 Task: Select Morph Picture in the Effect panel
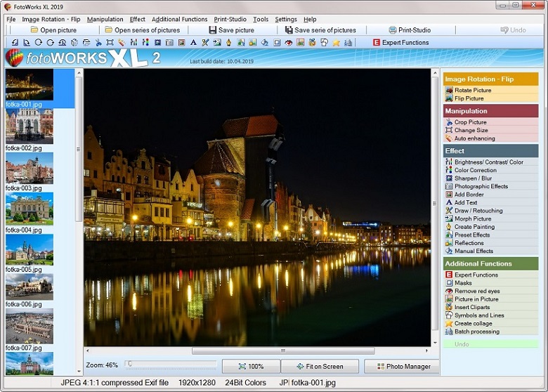point(472,218)
